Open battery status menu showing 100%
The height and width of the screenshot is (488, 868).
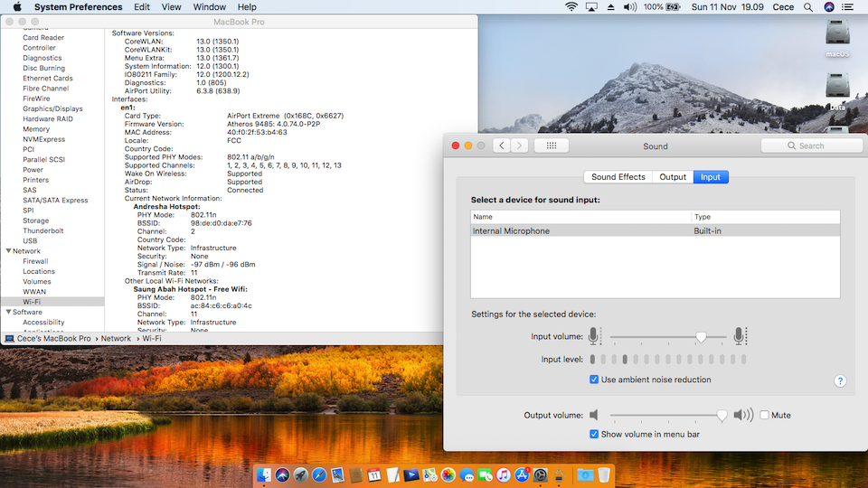[x=662, y=7]
